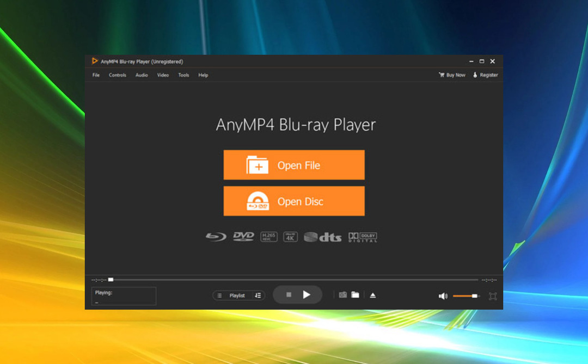The width and height of the screenshot is (588, 364).
Task: Close the AnyMP4 player window
Action: point(493,61)
